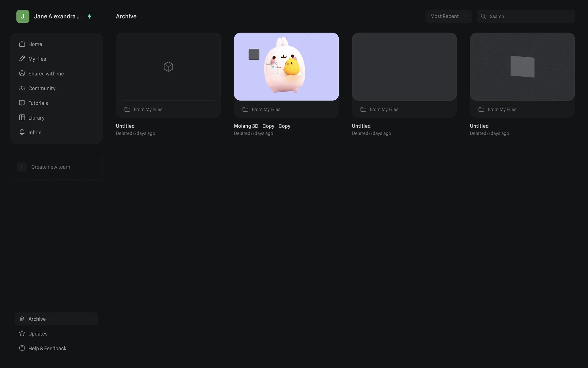The height and width of the screenshot is (368, 588).
Task: Click the green J profile avatar
Action: tap(23, 16)
